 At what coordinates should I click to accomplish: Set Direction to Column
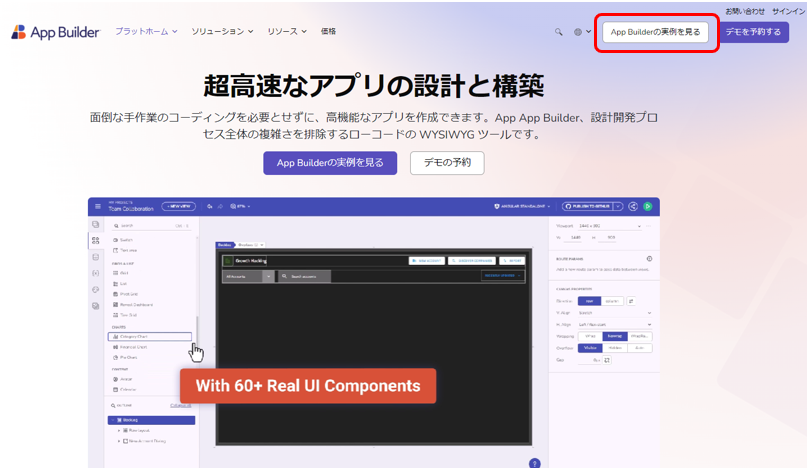[x=612, y=301]
